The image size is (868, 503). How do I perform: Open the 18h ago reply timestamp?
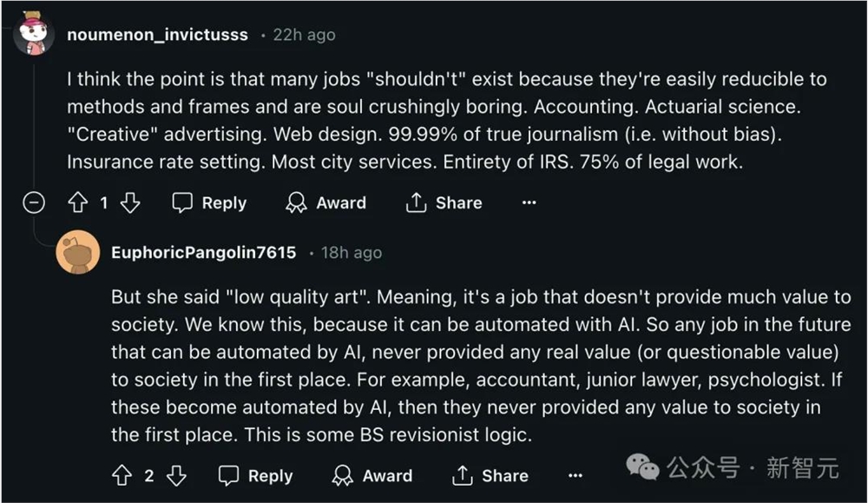(x=351, y=253)
